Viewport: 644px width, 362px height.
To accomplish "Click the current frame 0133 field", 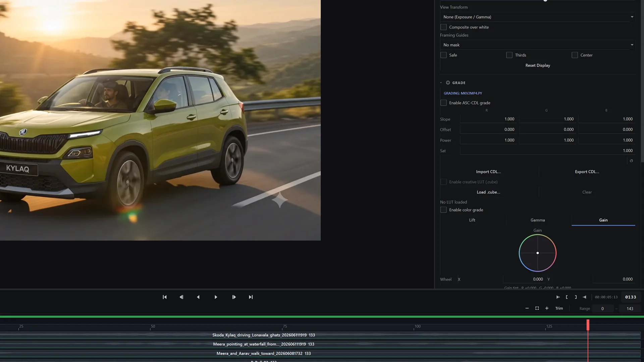I will coord(631,297).
